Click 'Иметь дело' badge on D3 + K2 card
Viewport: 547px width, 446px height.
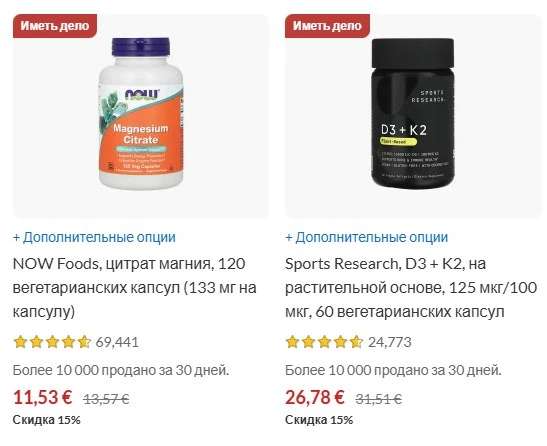point(327,26)
